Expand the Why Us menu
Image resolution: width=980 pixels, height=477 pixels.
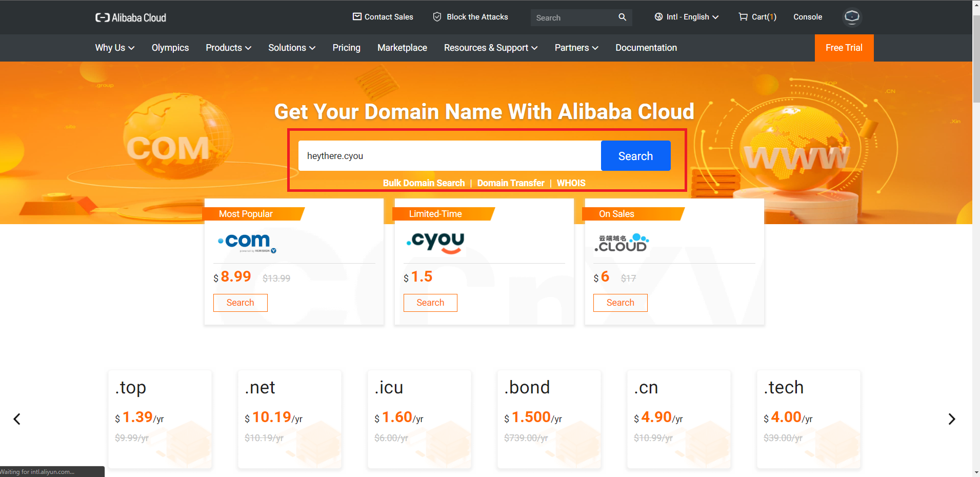click(x=115, y=48)
